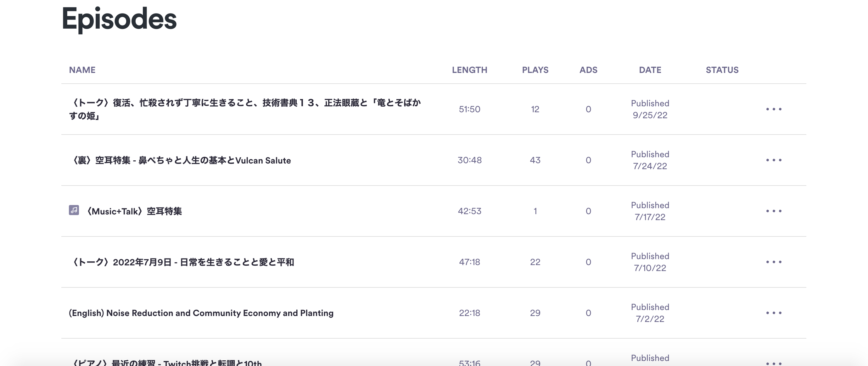The width and height of the screenshot is (868, 366).
Task: Click the STATUS column header
Action: point(722,70)
